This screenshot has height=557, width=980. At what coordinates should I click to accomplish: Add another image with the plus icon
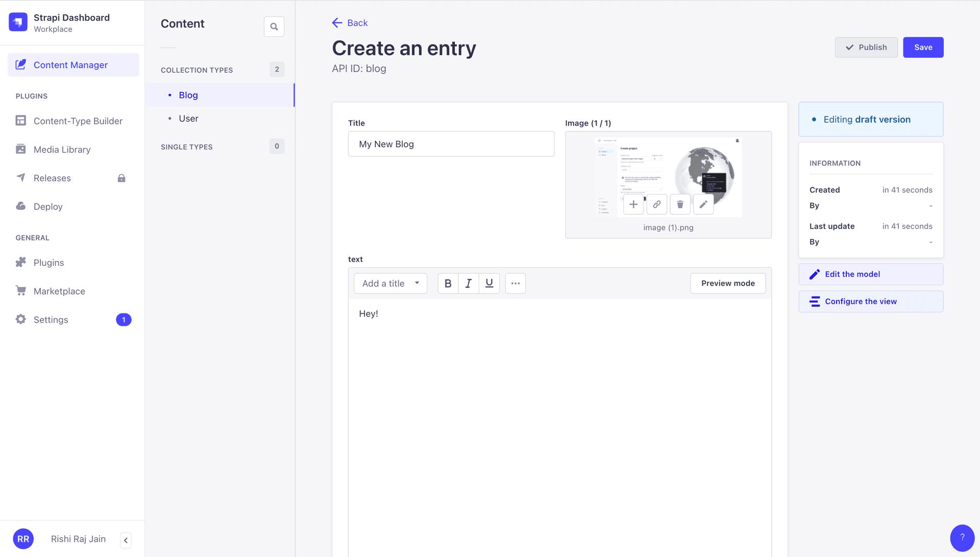633,204
